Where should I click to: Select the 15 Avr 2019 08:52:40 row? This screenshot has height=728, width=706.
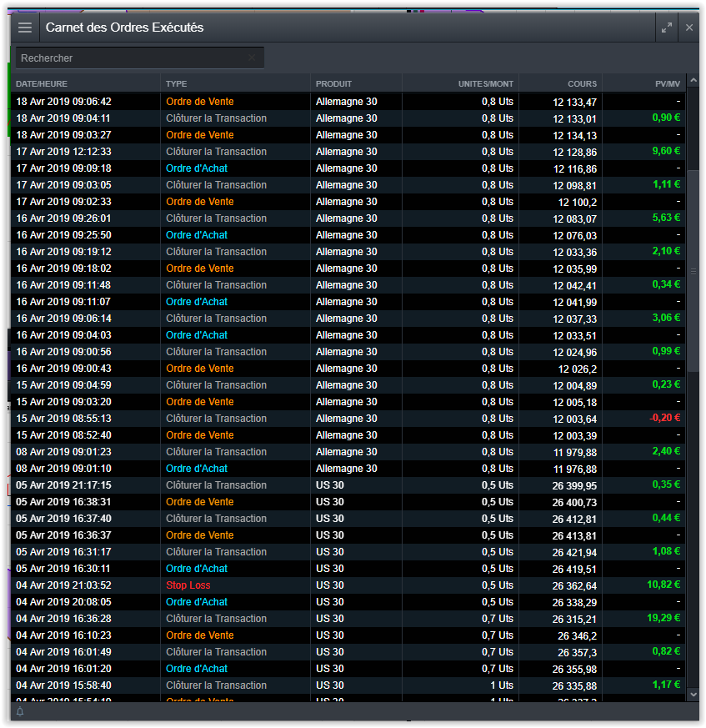point(348,435)
